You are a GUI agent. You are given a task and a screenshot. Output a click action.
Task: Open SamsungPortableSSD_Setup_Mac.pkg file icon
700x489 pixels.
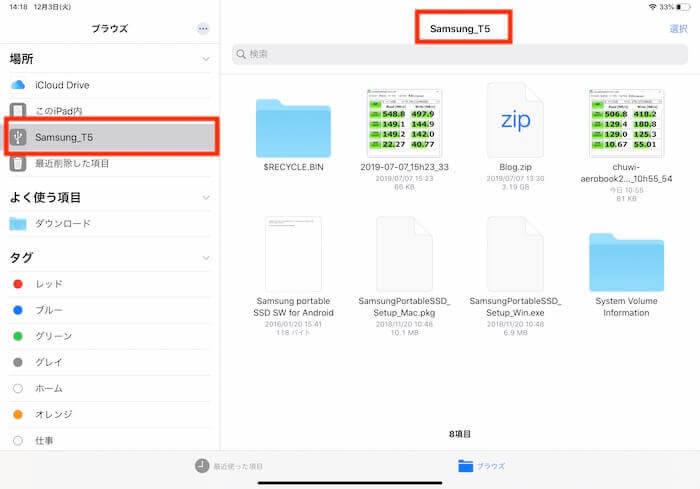[x=404, y=254]
